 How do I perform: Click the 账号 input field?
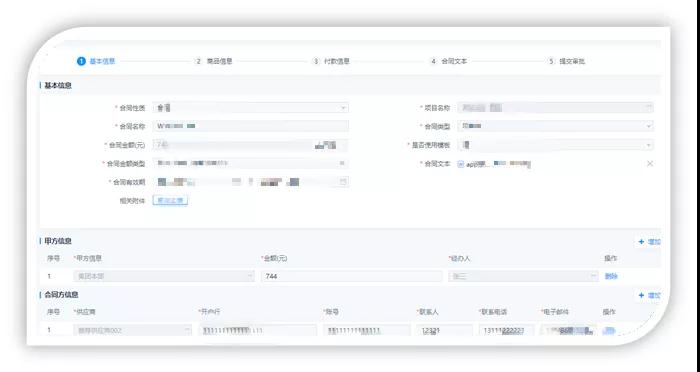(367, 330)
